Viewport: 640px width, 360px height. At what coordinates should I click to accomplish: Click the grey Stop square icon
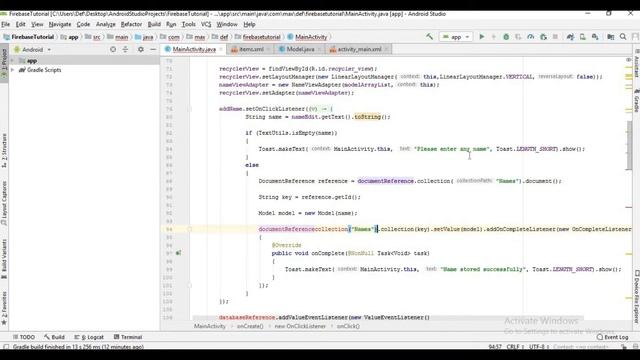coord(555,37)
